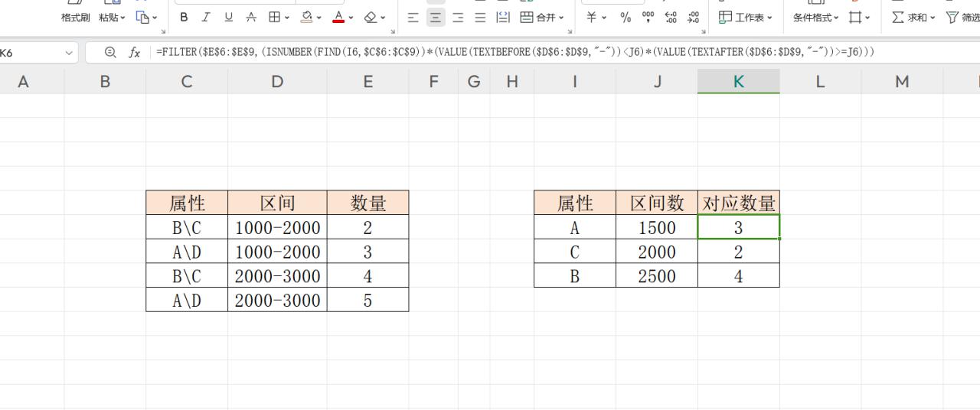The image size is (980, 410).
Task: Select the 对应数量 header cell
Action: tap(738, 203)
